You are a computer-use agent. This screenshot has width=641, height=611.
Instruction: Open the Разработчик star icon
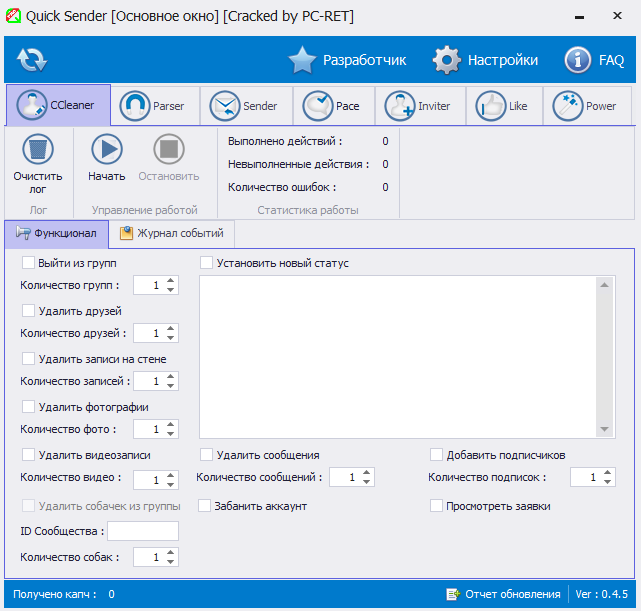click(302, 60)
